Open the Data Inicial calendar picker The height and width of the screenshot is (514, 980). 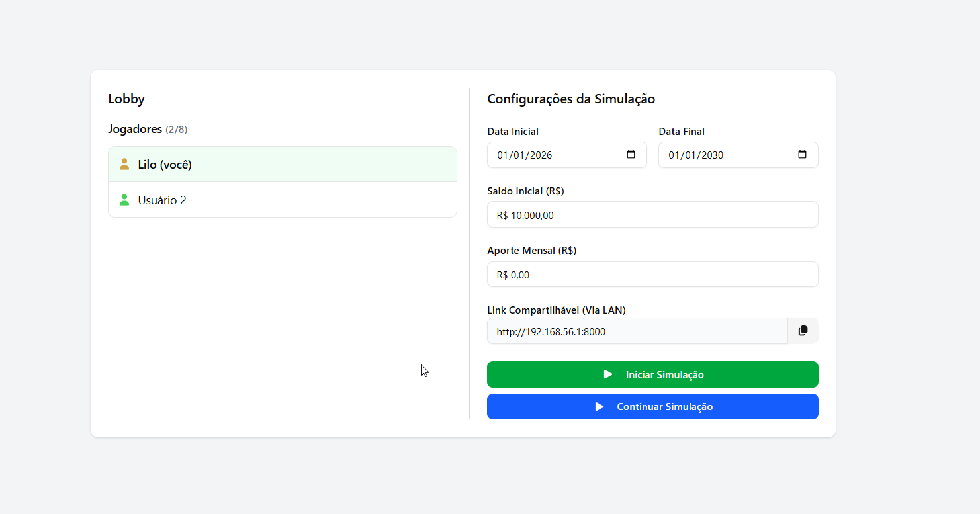click(x=631, y=155)
